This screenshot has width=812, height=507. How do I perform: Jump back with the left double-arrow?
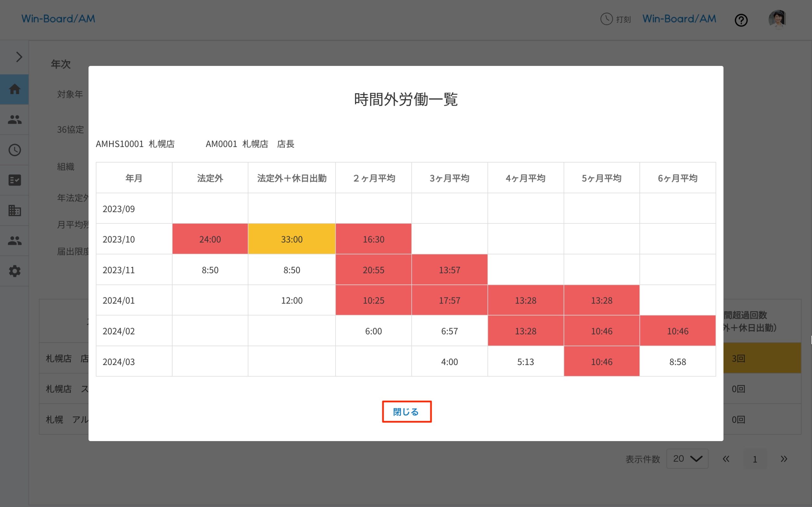pyautogui.click(x=726, y=459)
